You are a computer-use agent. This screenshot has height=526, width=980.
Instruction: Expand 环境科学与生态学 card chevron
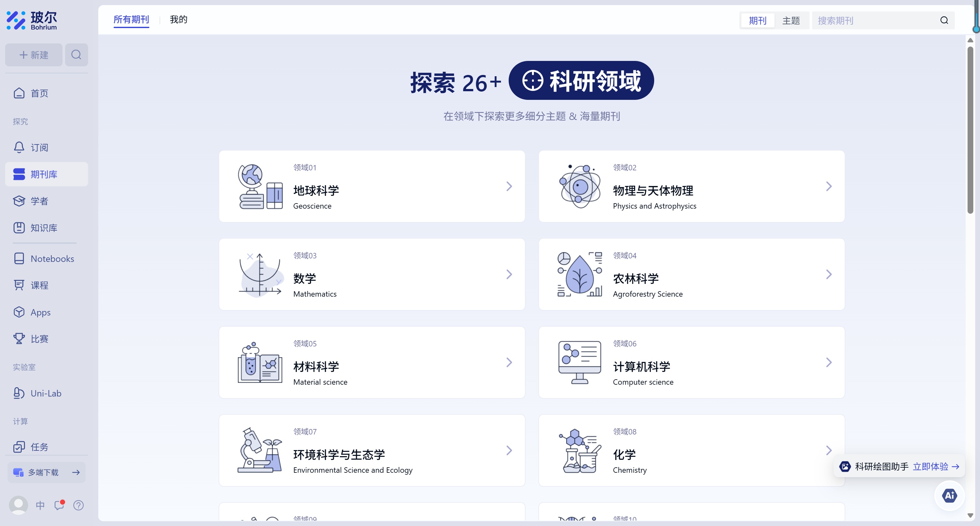point(509,451)
